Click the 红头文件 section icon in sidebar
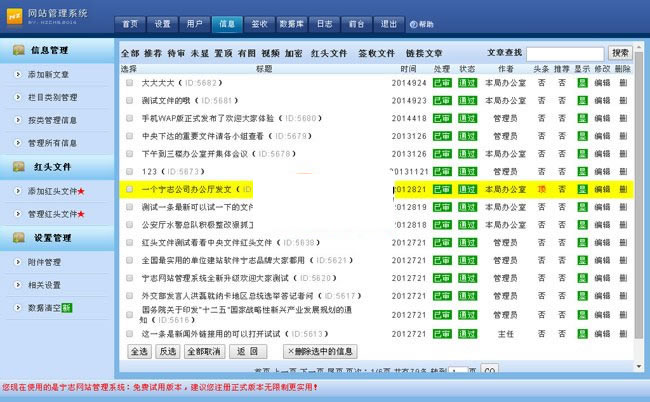Image resolution: width=650 pixels, height=402 pixels. [18, 167]
